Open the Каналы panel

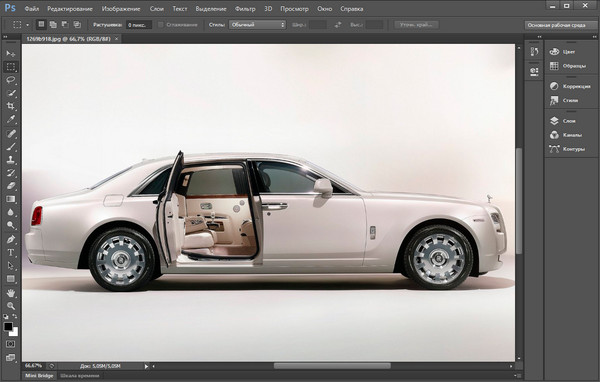click(x=566, y=135)
